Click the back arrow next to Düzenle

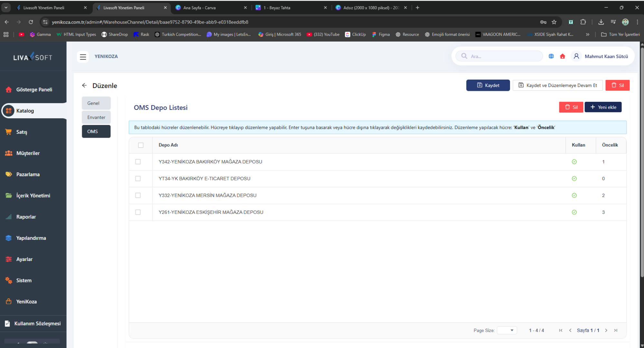[84, 85]
